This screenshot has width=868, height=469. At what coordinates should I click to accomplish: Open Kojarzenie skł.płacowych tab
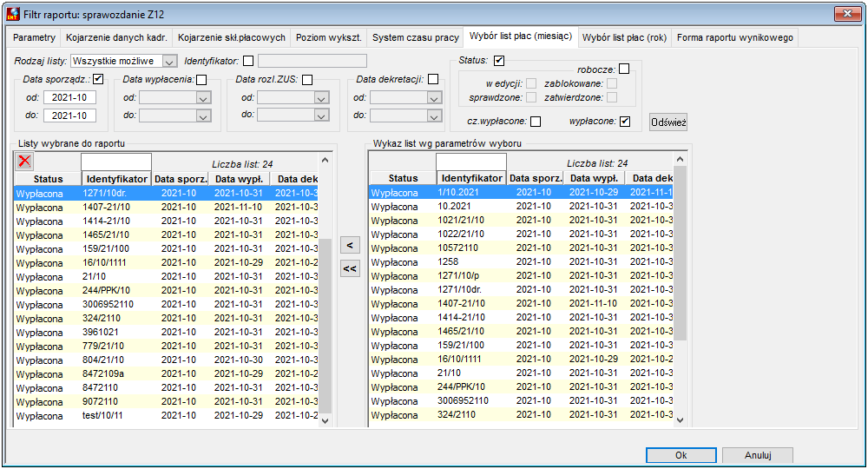[232, 37]
